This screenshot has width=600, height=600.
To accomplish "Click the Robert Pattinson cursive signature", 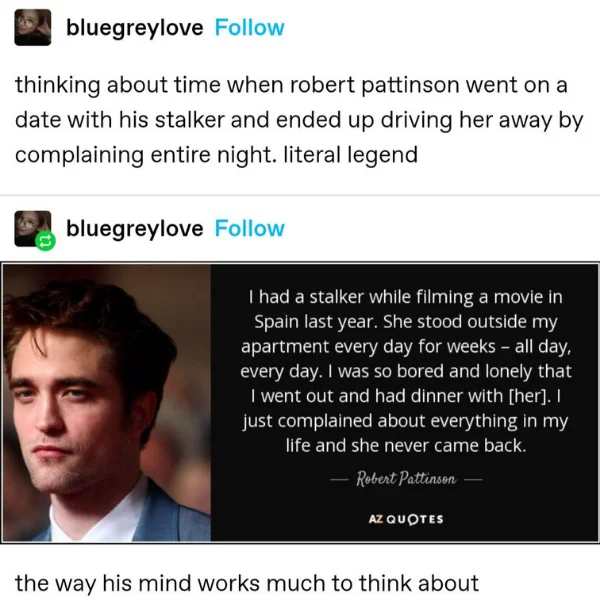I will [406, 478].
